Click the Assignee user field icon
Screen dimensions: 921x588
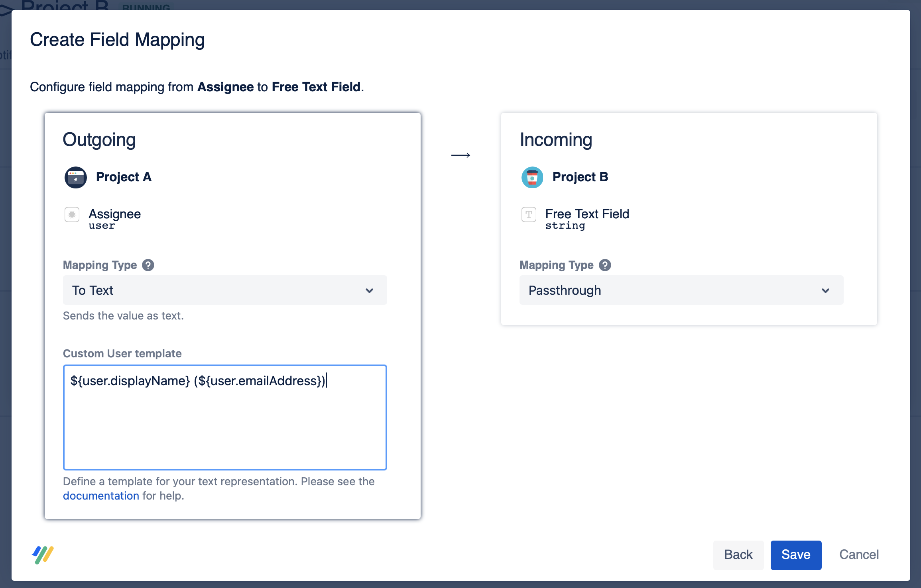tap(72, 215)
